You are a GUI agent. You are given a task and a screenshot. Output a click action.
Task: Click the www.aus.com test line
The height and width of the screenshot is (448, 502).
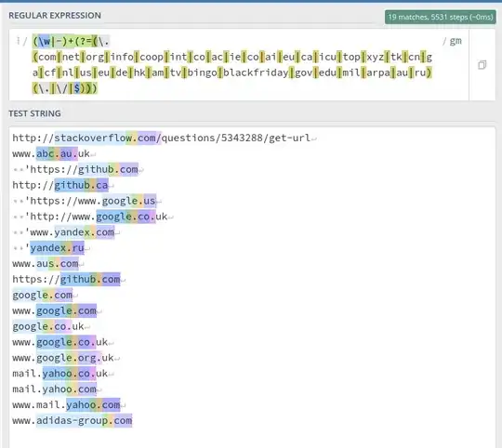(46, 263)
